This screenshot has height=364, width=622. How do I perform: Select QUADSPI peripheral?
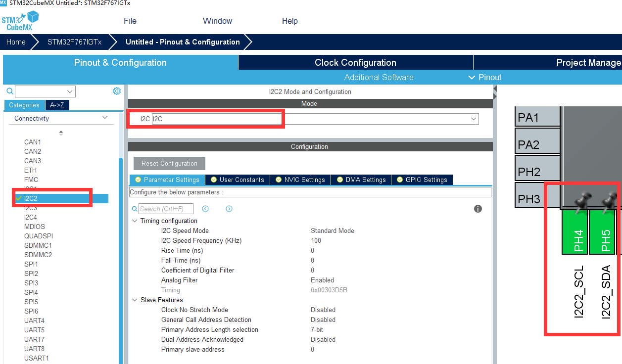point(39,236)
